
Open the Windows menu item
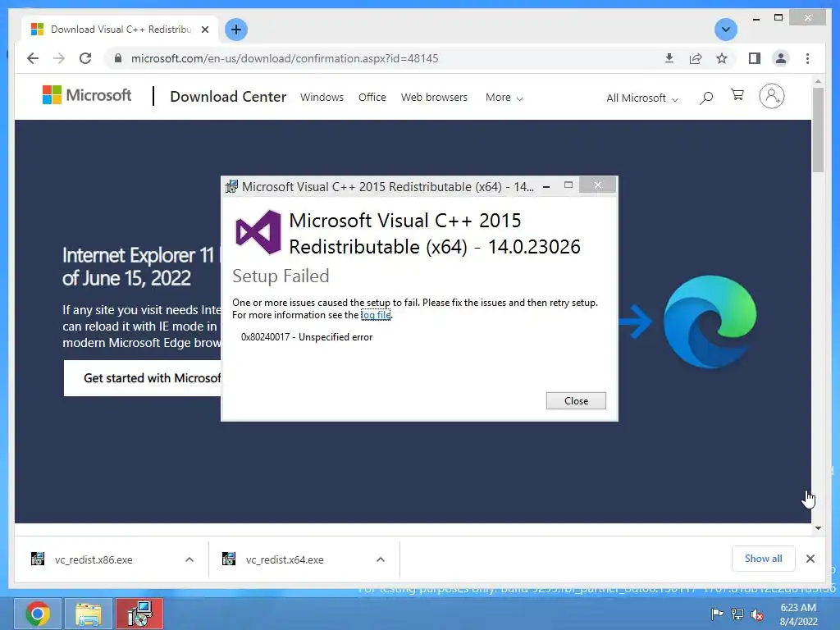322,98
